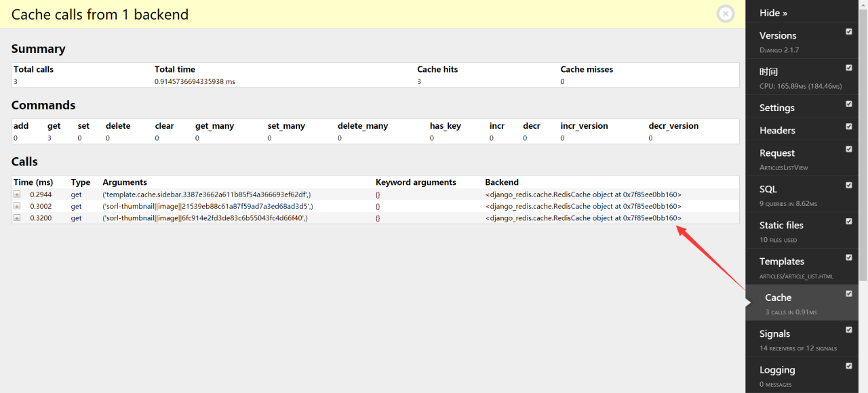
Task: Open the Headers panel
Action: click(x=777, y=130)
